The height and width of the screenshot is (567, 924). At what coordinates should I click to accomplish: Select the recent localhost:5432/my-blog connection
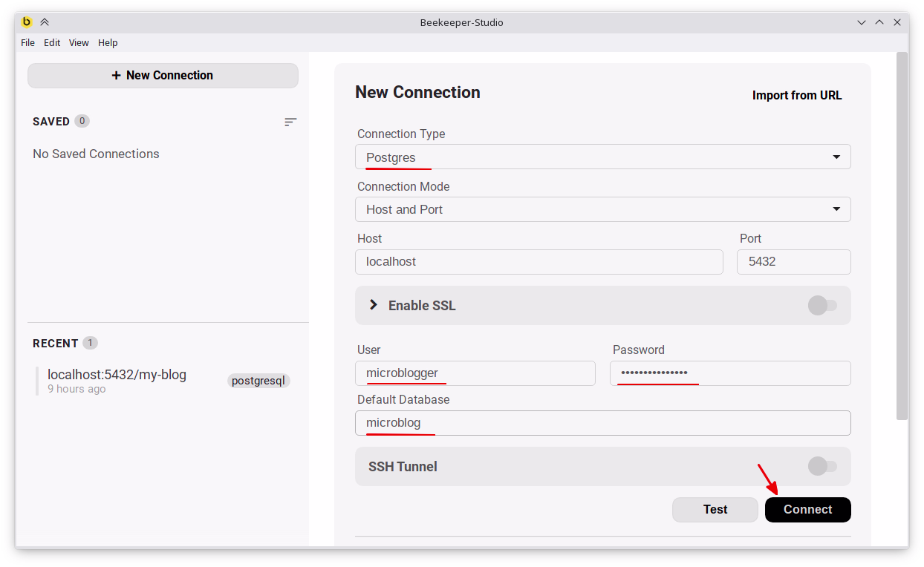click(x=117, y=374)
